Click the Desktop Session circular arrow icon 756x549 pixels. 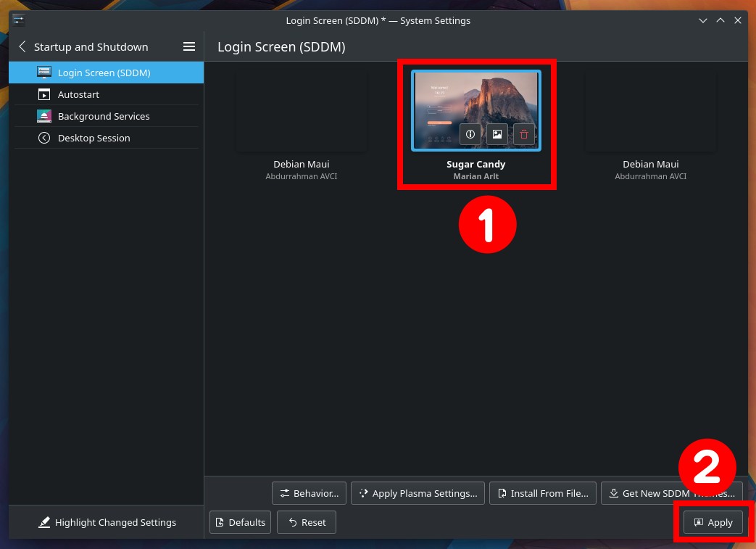click(x=44, y=138)
